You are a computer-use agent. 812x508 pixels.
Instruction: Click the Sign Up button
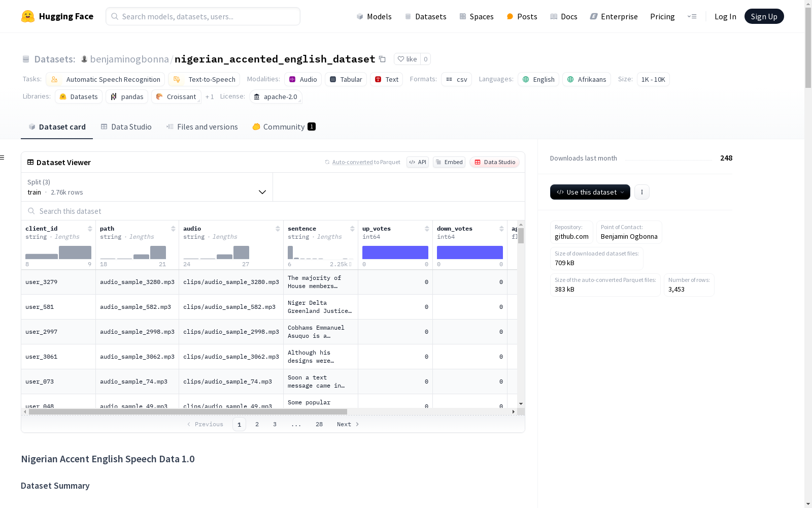(764, 16)
